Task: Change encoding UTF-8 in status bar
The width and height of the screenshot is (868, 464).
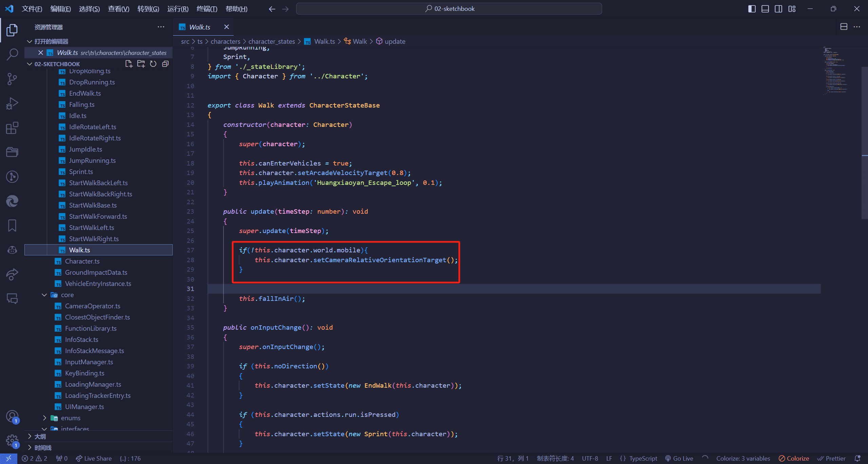Action: (590, 459)
